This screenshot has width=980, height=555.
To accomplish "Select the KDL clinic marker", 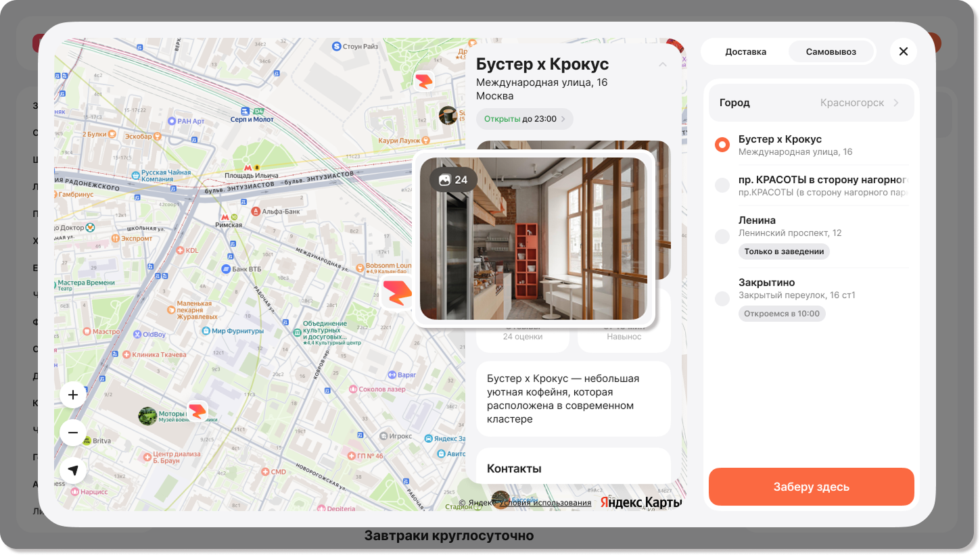I will tap(179, 250).
